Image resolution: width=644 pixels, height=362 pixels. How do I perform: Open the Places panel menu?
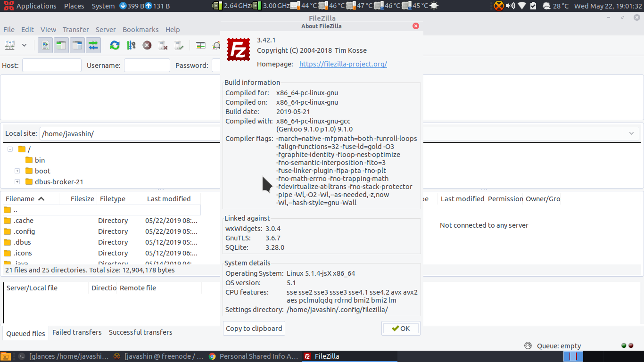pos(74,6)
